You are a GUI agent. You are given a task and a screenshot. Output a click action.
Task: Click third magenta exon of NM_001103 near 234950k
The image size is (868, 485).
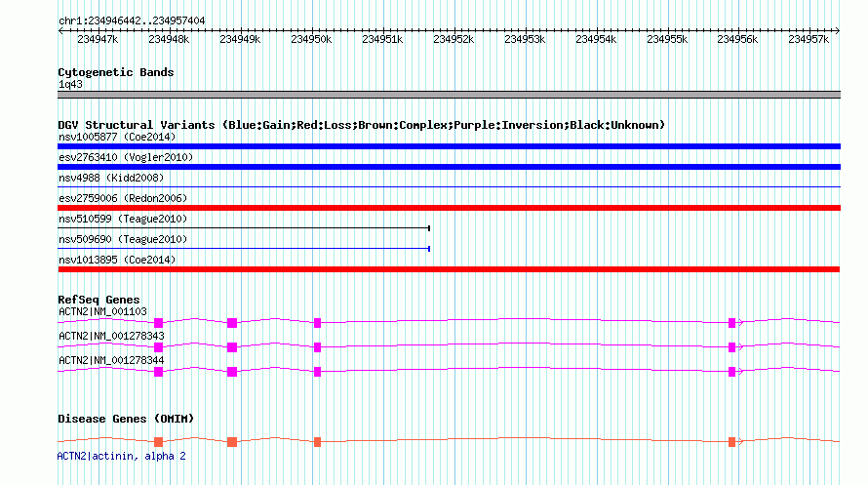(317, 323)
